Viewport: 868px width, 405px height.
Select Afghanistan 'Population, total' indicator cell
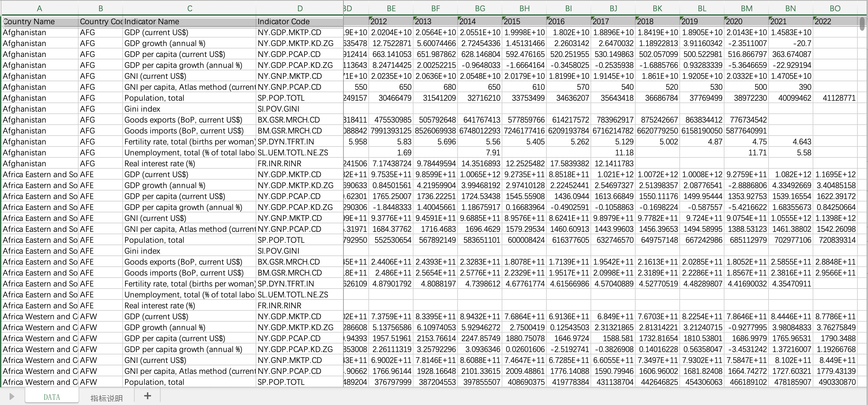click(190, 98)
